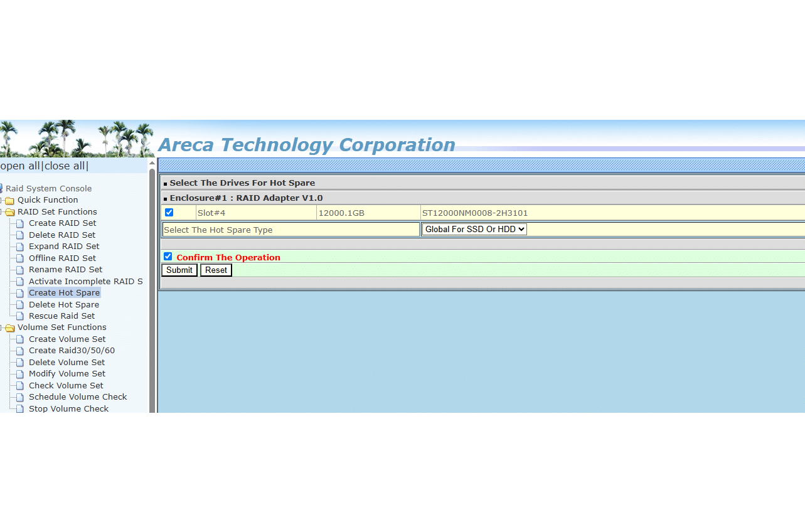805x532 pixels.
Task: Click the page icon next to Delete Hot Spare
Action: click(x=20, y=305)
